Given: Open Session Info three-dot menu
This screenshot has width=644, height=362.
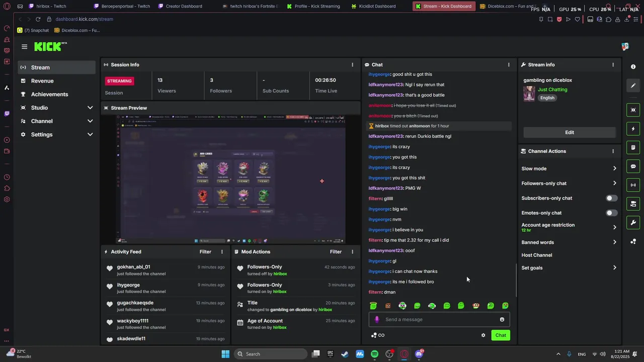Looking at the screenshot, I should tap(352, 65).
